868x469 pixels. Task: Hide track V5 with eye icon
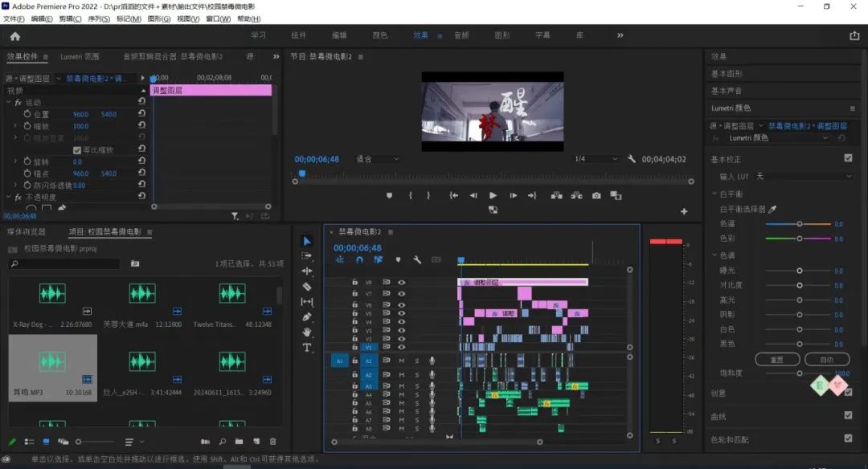pyautogui.click(x=402, y=313)
